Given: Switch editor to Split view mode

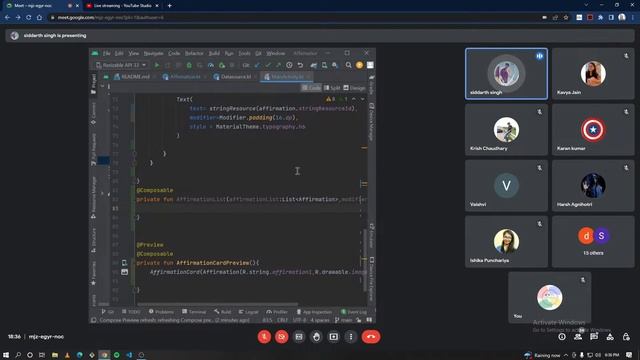Looking at the screenshot, I should [332, 88].
